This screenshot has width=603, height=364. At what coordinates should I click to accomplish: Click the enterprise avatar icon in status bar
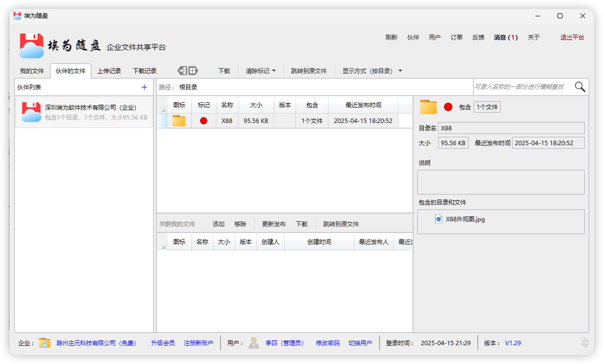pos(45,343)
